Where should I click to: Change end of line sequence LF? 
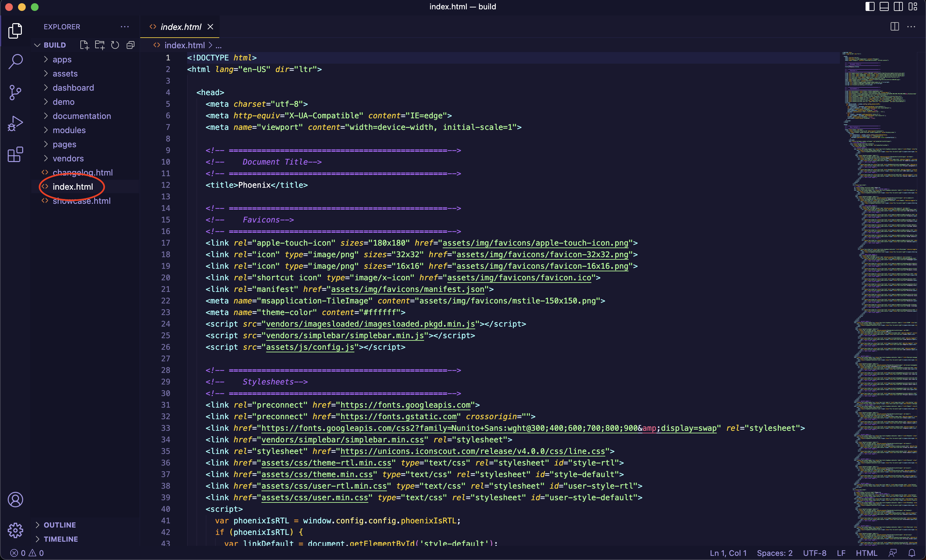click(x=841, y=553)
